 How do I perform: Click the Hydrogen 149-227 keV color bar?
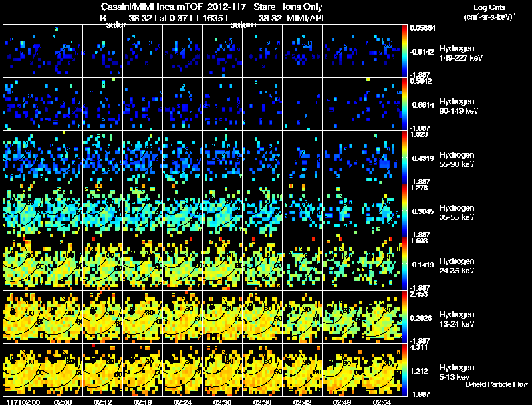click(406, 51)
